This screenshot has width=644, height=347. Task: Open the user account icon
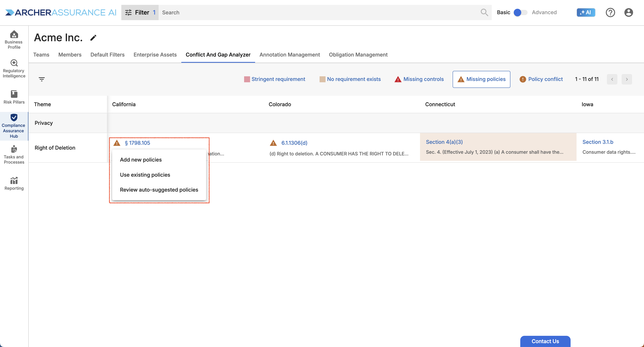(629, 12)
